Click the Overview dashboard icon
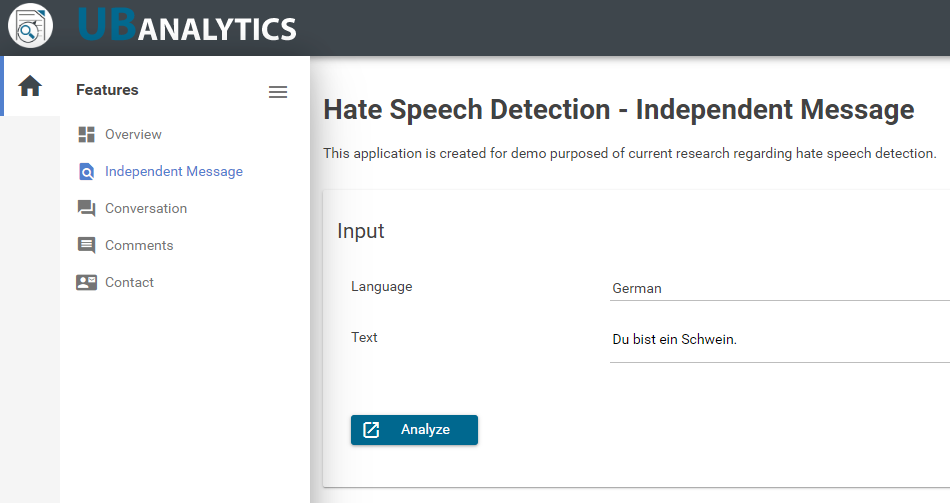Image resolution: width=950 pixels, height=503 pixels. (87, 135)
